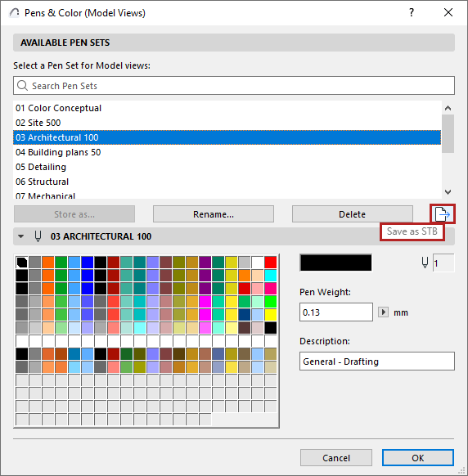The height and width of the screenshot is (476, 468).
Task: Select the dark green swatch in the eighth row
Action: [x=126, y=354]
